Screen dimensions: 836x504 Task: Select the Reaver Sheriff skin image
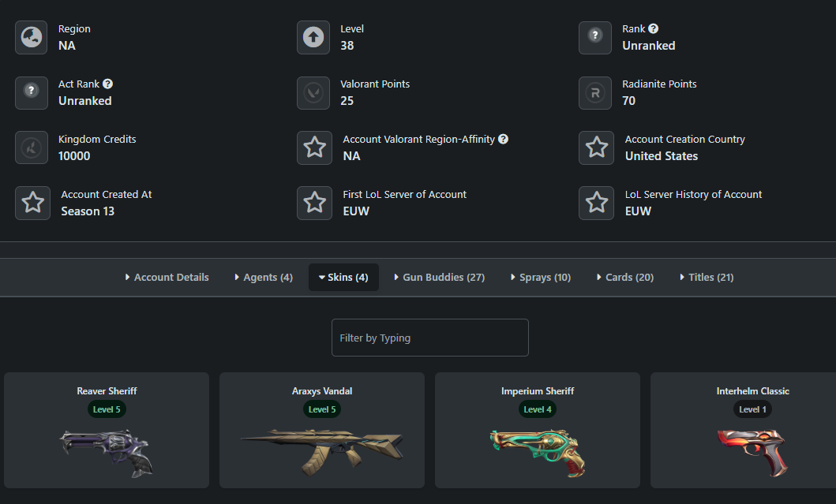(107, 454)
